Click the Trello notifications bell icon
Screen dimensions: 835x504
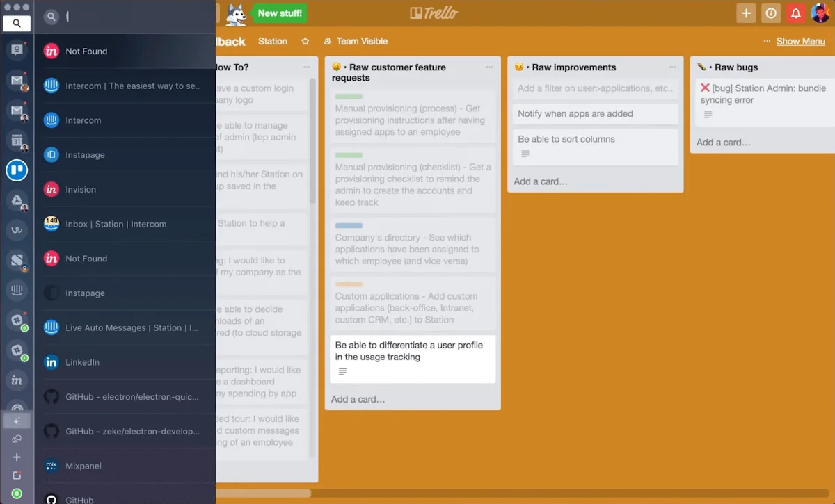[795, 13]
